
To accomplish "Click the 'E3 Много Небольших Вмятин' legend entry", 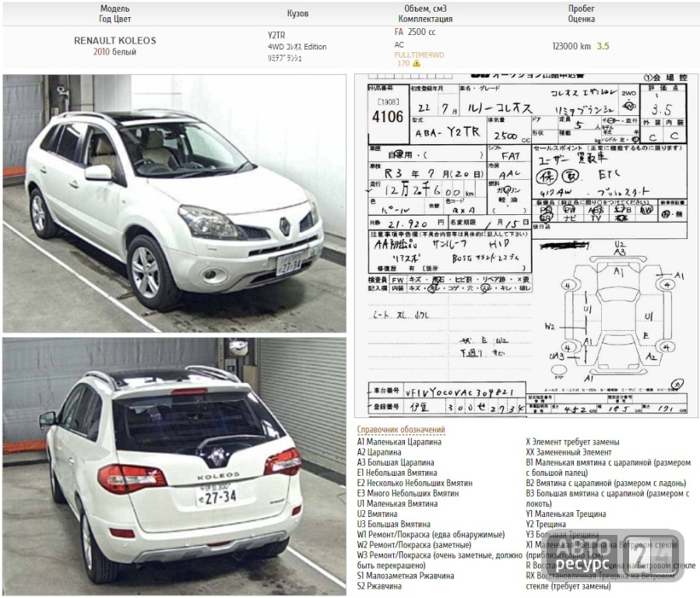I will [408, 493].
